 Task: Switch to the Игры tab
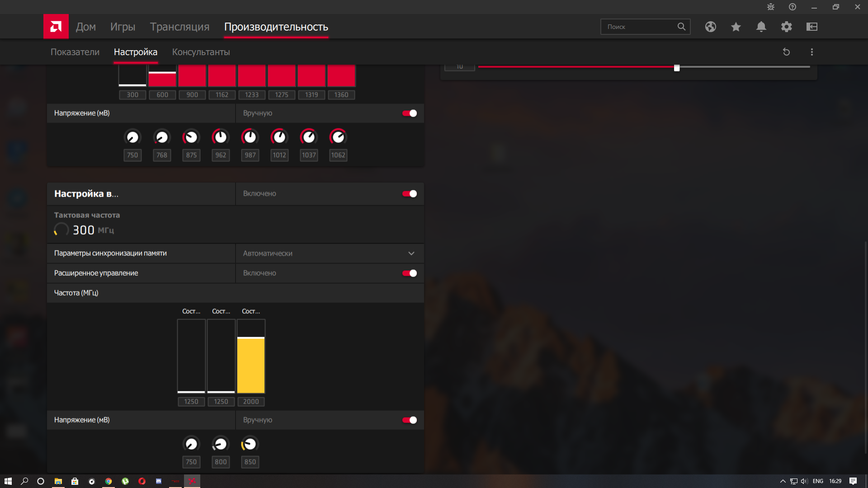(x=123, y=27)
